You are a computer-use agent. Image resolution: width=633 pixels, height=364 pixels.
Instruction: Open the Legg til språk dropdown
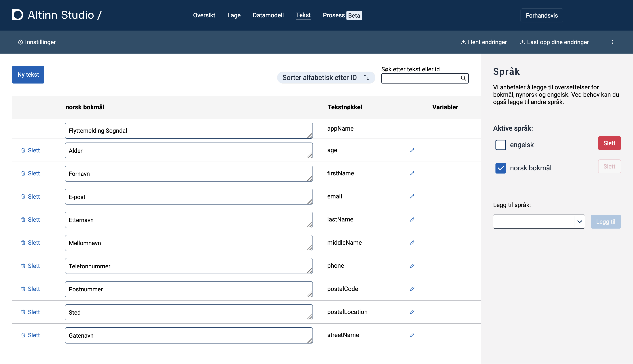pyautogui.click(x=539, y=221)
